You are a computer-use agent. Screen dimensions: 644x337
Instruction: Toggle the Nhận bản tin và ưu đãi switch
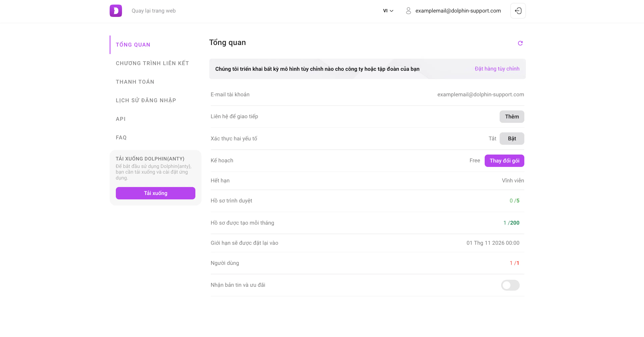[510, 285]
